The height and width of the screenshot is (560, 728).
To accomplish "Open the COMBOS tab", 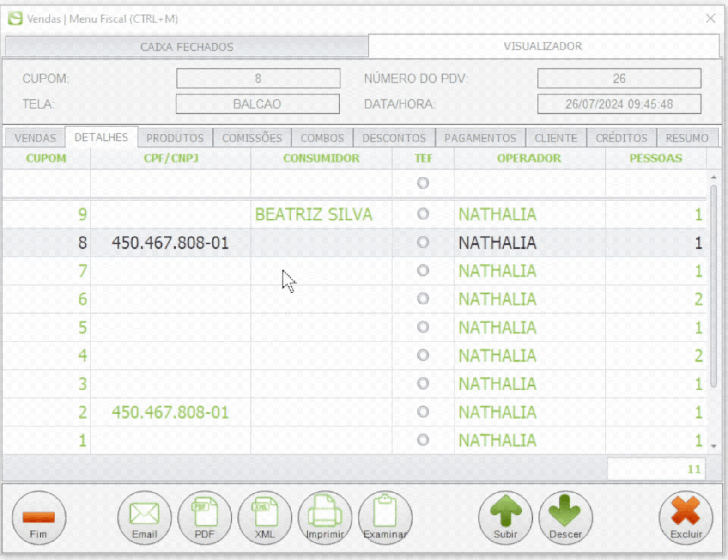I will [x=322, y=138].
